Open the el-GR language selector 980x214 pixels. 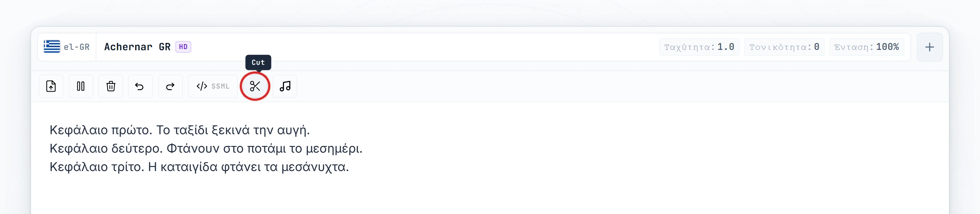67,47
